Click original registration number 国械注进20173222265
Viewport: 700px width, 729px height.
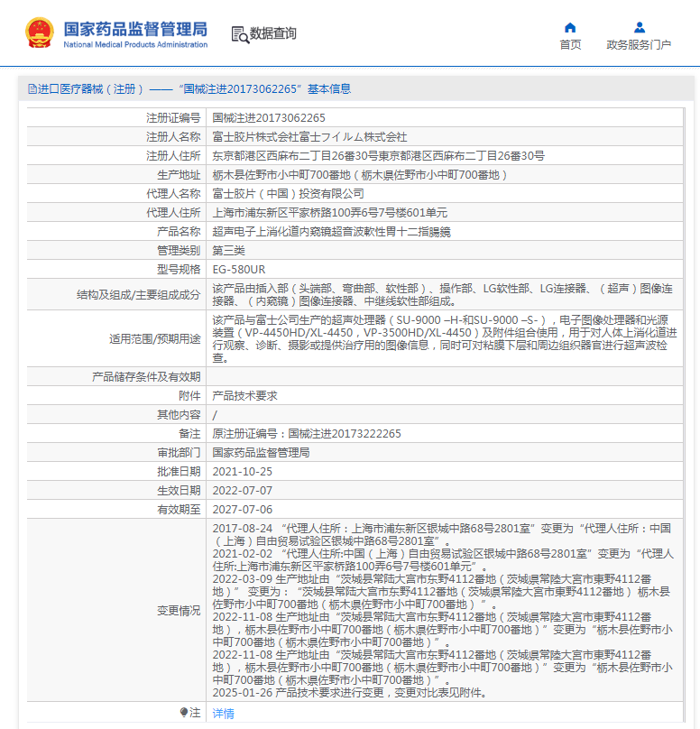(345, 434)
